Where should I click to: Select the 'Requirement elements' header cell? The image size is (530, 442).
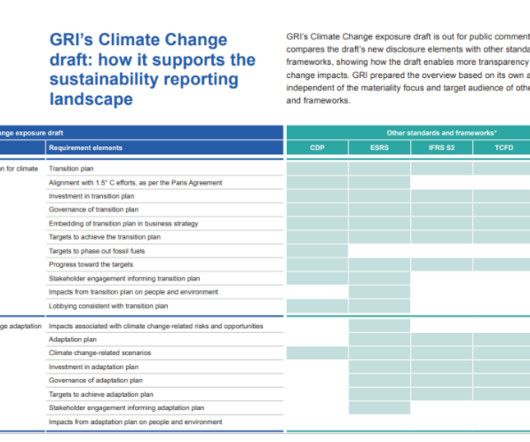coord(165,148)
